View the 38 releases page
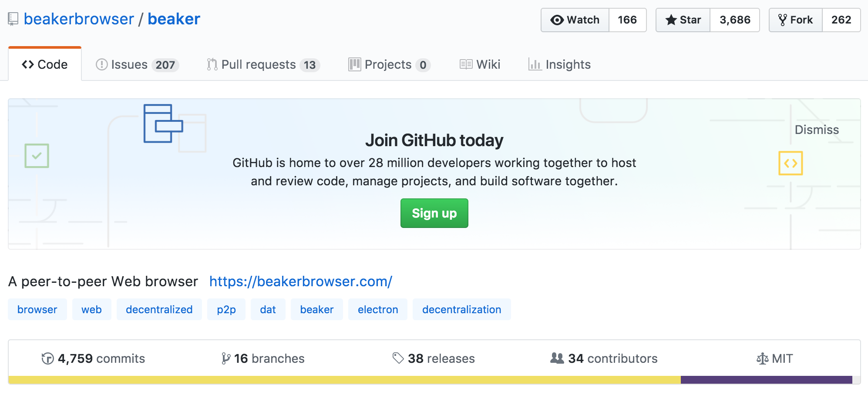Viewport: 868px width, 395px height. 434,358
